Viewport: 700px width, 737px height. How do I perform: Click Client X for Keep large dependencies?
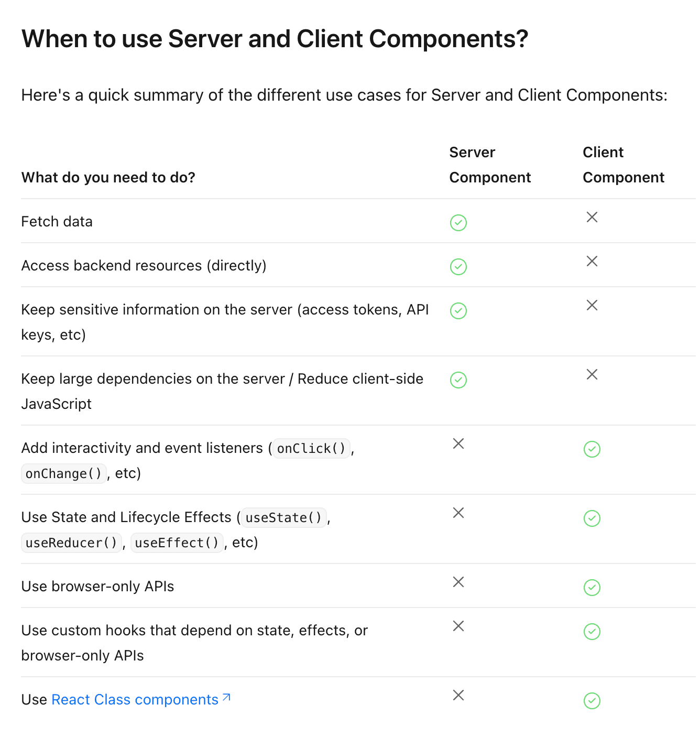592,374
